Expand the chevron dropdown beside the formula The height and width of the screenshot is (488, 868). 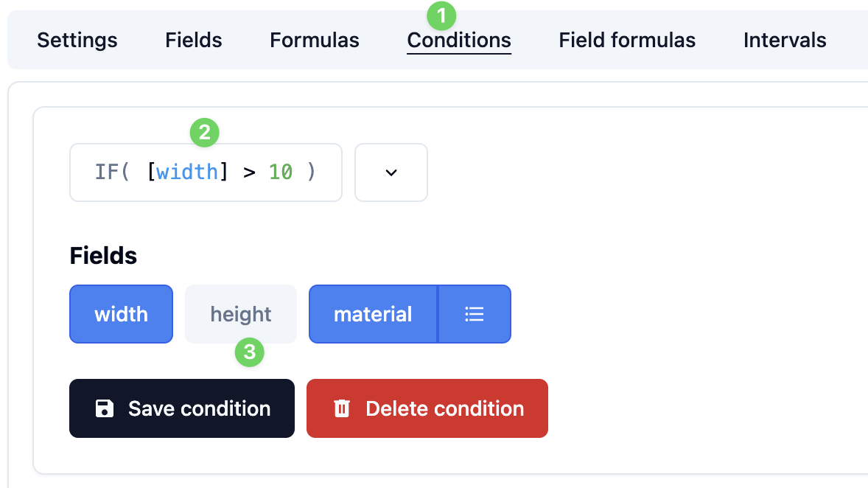(x=391, y=172)
